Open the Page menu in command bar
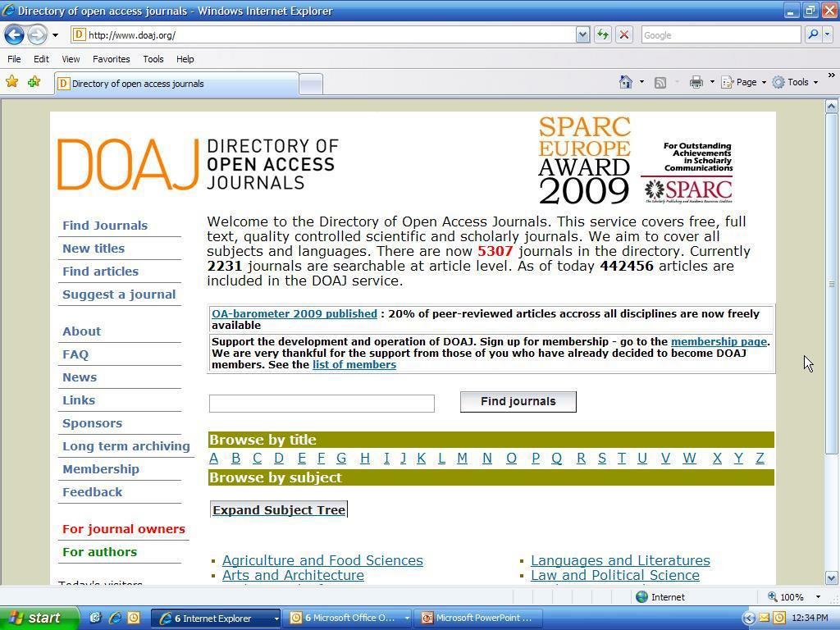The height and width of the screenshot is (630, 840). [744, 82]
